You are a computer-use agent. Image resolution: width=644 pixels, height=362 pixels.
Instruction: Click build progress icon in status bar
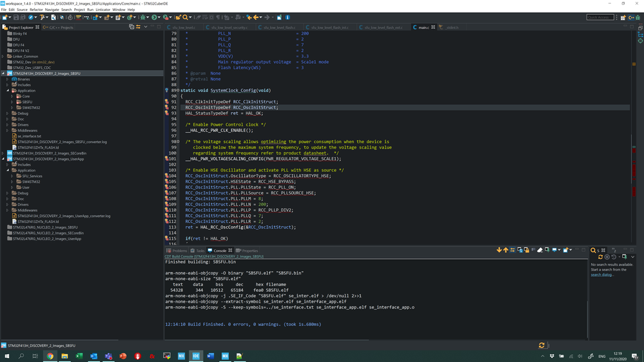[x=542, y=346]
